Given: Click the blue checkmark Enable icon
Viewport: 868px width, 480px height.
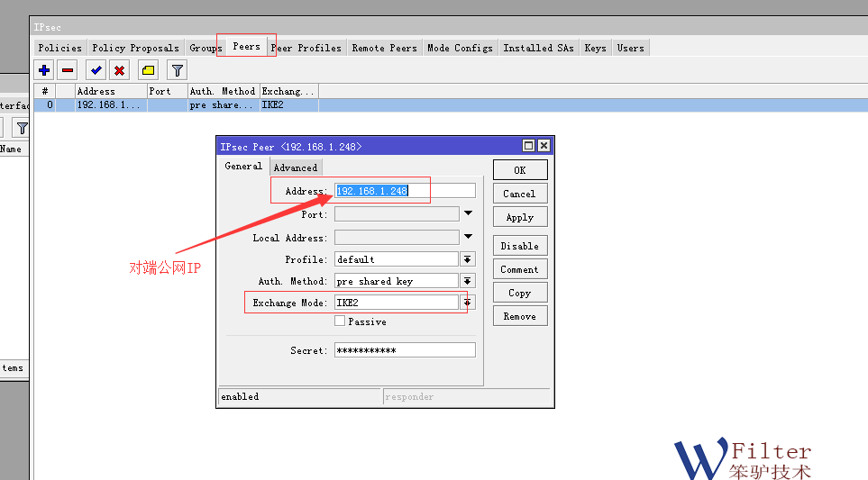Looking at the screenshot, I should pos(96,70).
